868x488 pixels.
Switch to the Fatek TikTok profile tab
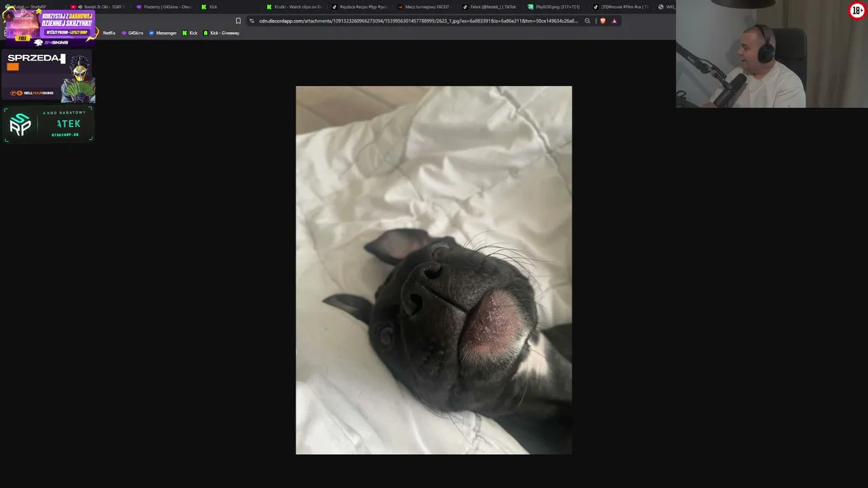[490, 7]
